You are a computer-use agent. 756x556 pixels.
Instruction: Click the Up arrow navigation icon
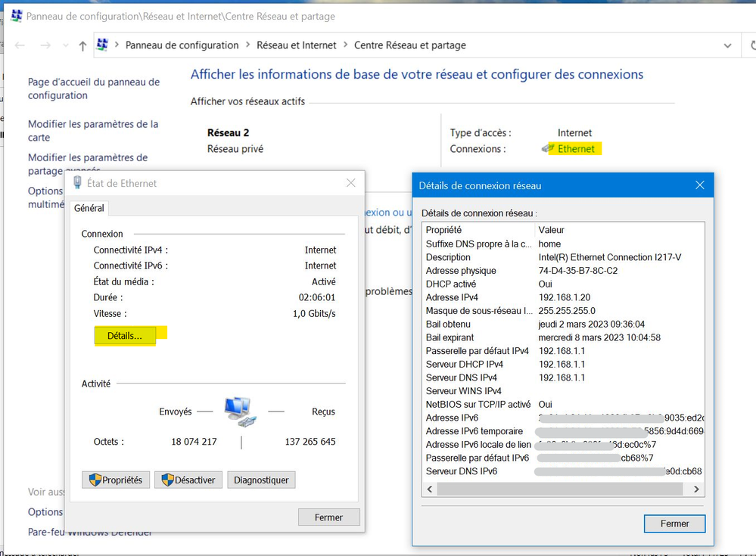(x=82, y=46)
